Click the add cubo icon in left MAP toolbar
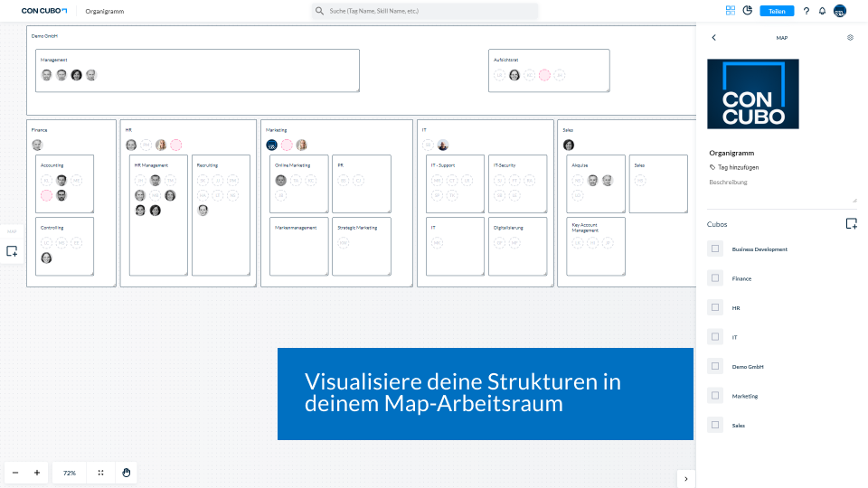 click(12, 251)
